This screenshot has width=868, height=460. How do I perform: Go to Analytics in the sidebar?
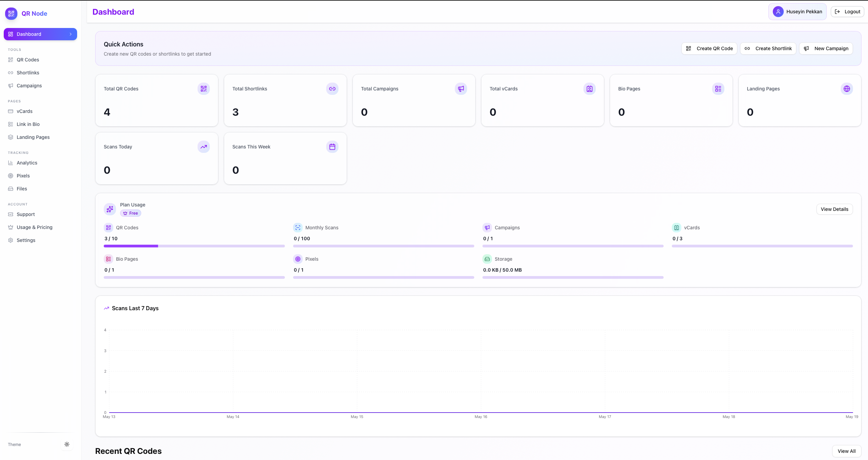(40, 163)
